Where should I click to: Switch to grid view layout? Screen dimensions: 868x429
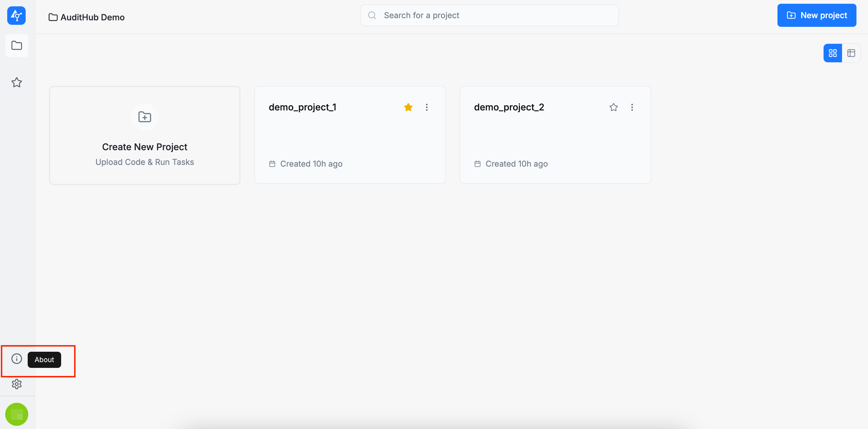[x=833, y=53]
